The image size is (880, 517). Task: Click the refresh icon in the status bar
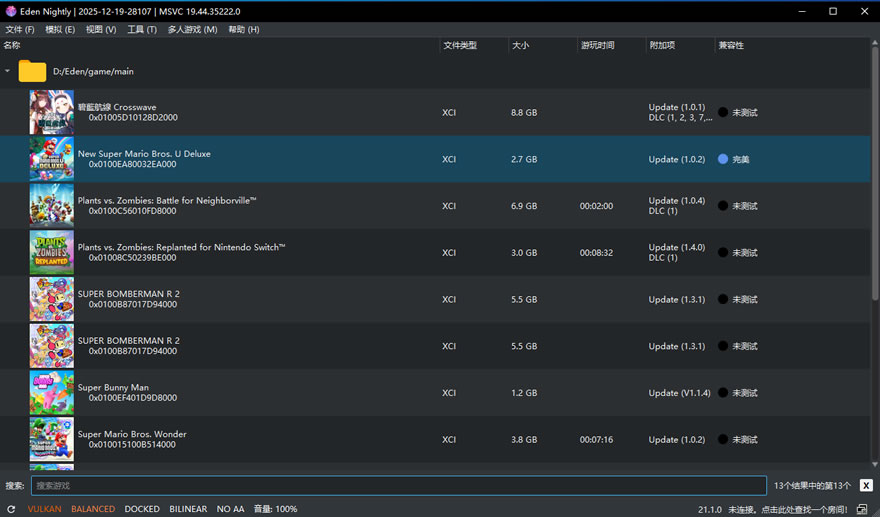pos(11,509)
